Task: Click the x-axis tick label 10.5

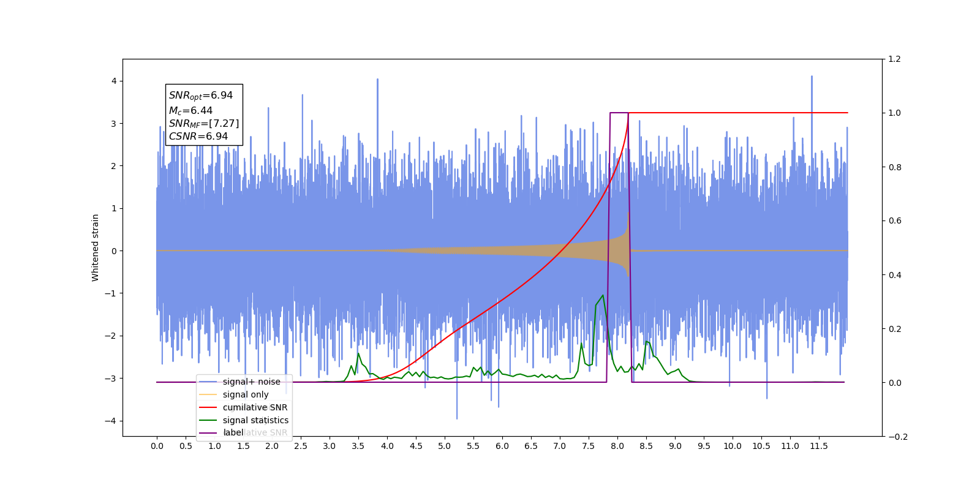Action: tap(761, 446)
